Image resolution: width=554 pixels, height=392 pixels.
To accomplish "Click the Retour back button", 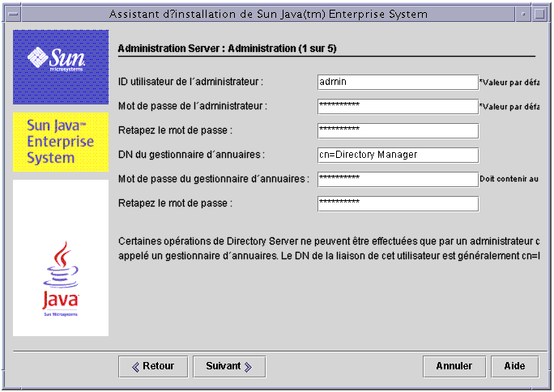I will (153, 367).
